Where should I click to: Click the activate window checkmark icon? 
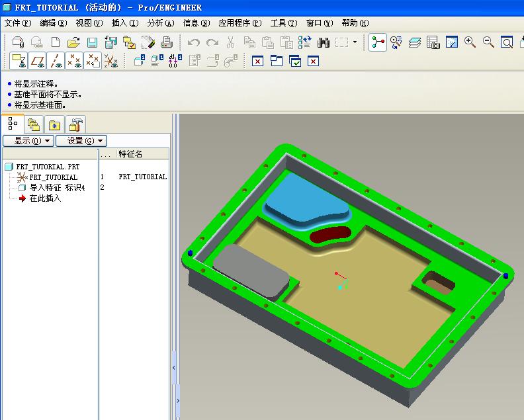tap(295, 61)
